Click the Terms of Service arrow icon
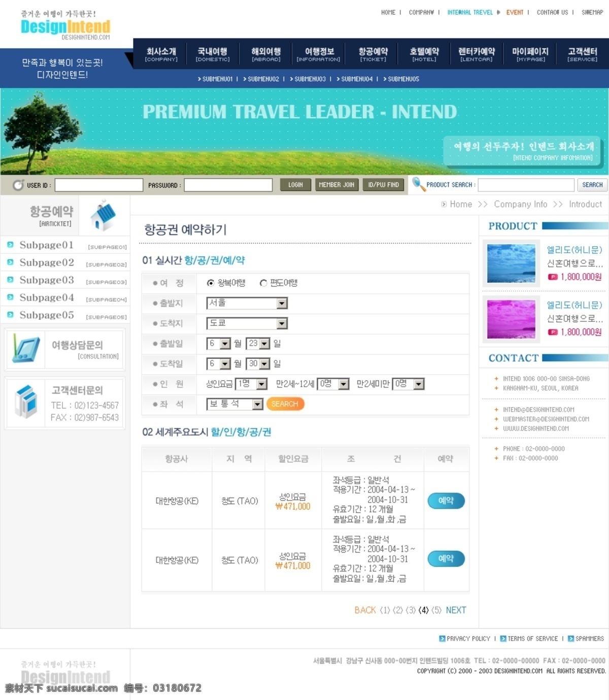This screenshot has height=700, width=609. coord(503,639)
